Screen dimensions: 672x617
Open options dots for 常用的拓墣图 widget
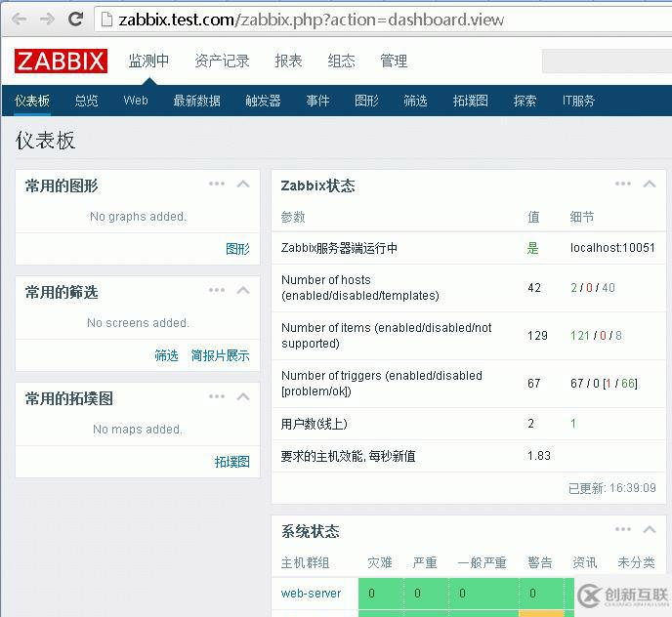click(217, 396)
